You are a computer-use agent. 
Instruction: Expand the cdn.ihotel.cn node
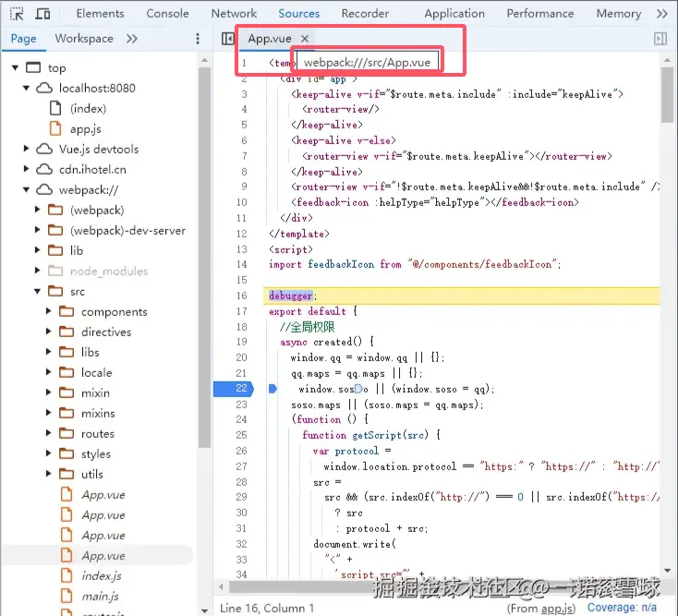[x=27, y=169]
